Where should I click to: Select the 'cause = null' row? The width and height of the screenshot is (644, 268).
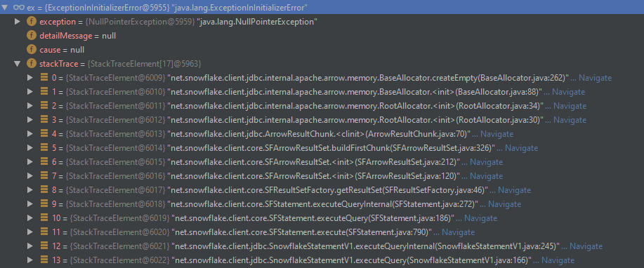click(322, 50)
